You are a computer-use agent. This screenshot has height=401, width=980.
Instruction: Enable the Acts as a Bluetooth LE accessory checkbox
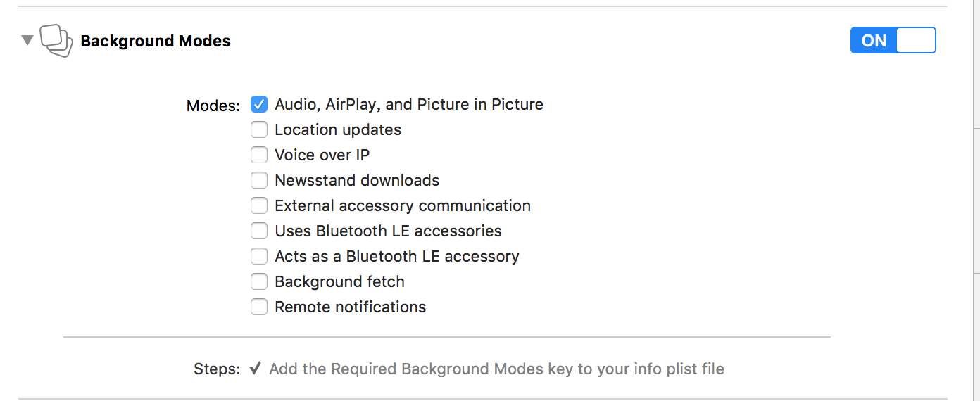pyautogui.click(x=259, y=256)
